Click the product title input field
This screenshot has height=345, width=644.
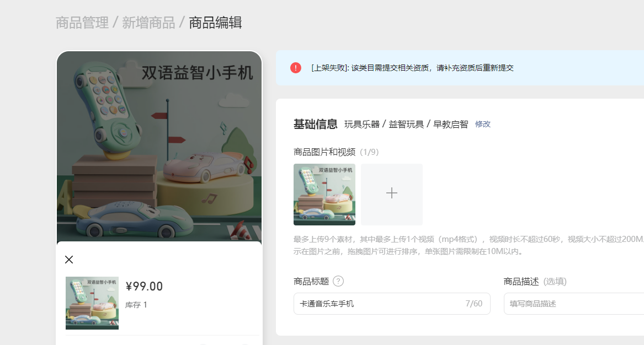(x=392, y=304)
